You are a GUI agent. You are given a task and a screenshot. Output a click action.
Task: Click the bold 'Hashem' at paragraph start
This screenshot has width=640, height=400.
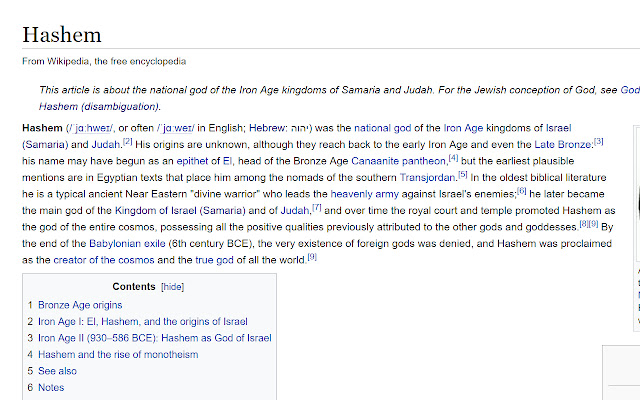42,128
